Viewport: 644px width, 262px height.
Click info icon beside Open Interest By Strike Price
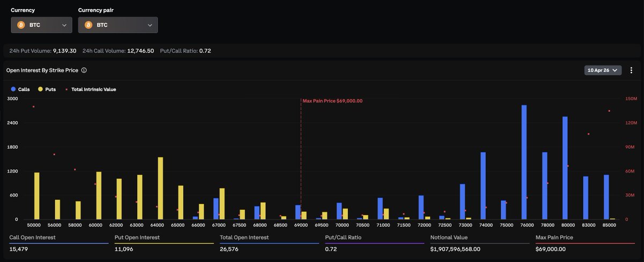[x=84, y=70]
